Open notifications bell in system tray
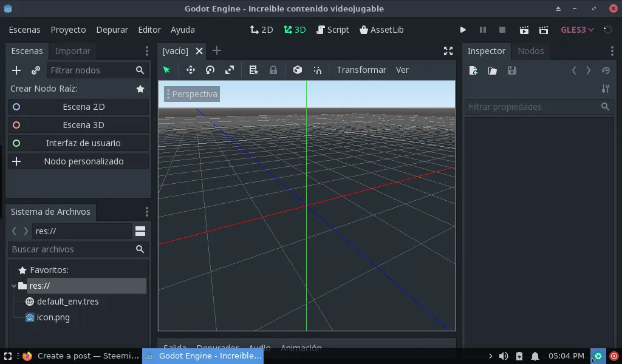The height and width of the screenshot is (364, 622). [535, 356]
